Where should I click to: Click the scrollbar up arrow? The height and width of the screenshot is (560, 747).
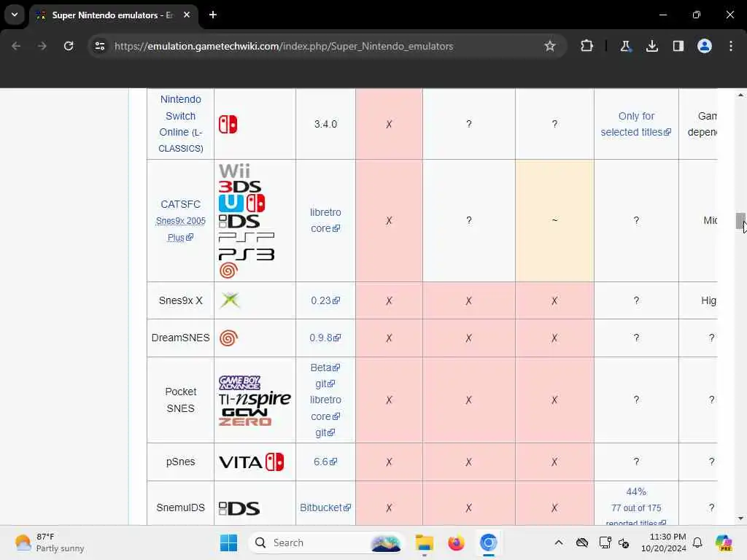coord(740,96)
